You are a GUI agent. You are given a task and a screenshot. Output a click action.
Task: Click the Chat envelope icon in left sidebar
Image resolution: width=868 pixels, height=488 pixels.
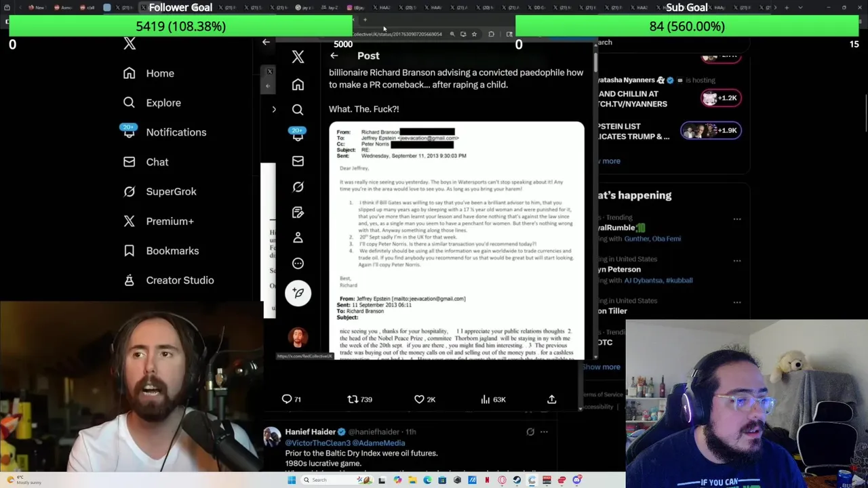129,162
